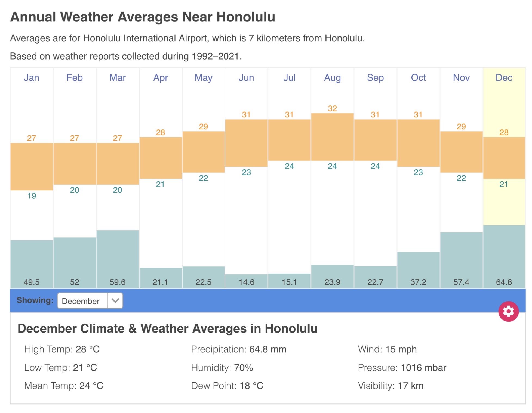Select the highlighted Dec month header

(x=504, y=78)
